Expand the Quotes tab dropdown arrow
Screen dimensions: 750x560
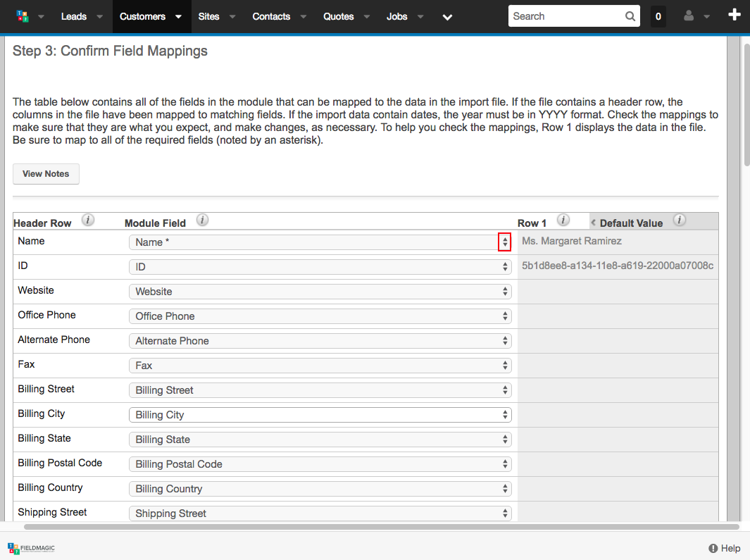point(367,17)
